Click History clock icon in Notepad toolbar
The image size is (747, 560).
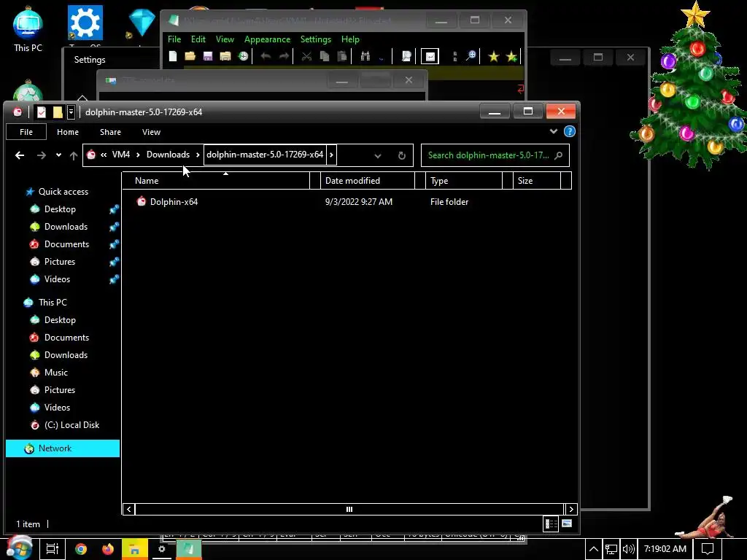tap(243, 56)
